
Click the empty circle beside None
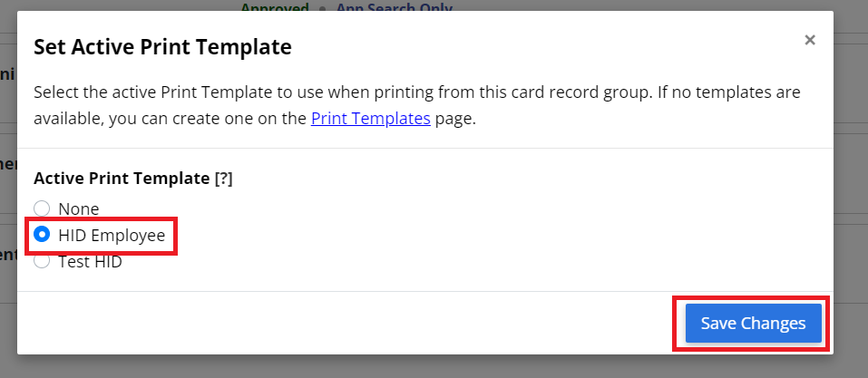(42, 208)
